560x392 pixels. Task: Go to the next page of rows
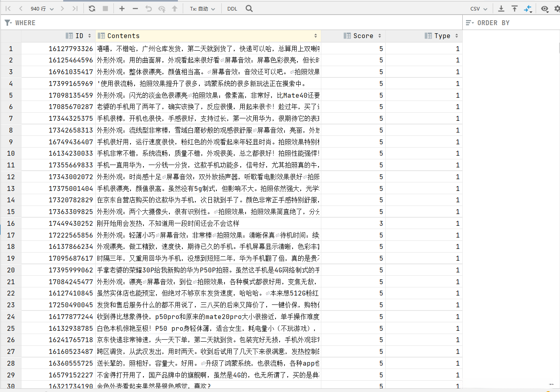tap(62, 9)
